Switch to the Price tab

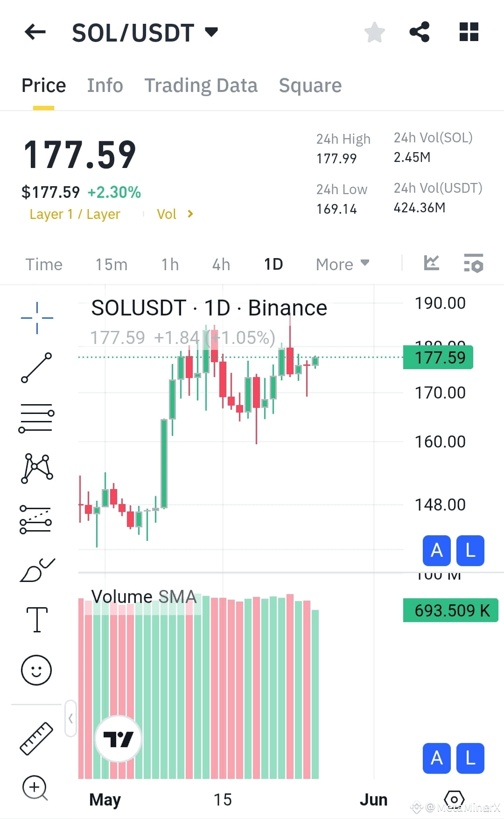(44, 85)
